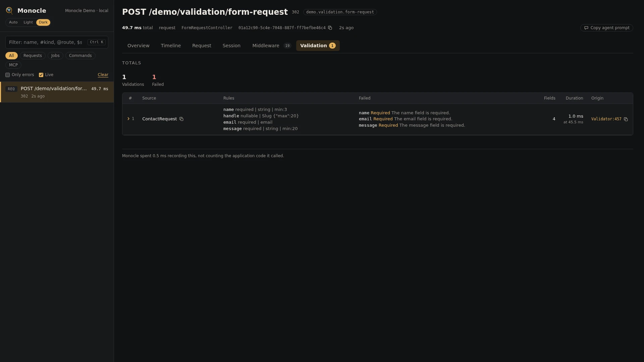This screenshot has height=362, width=644.
Task: Click the Origin column header
Action: tap(597, 98)
